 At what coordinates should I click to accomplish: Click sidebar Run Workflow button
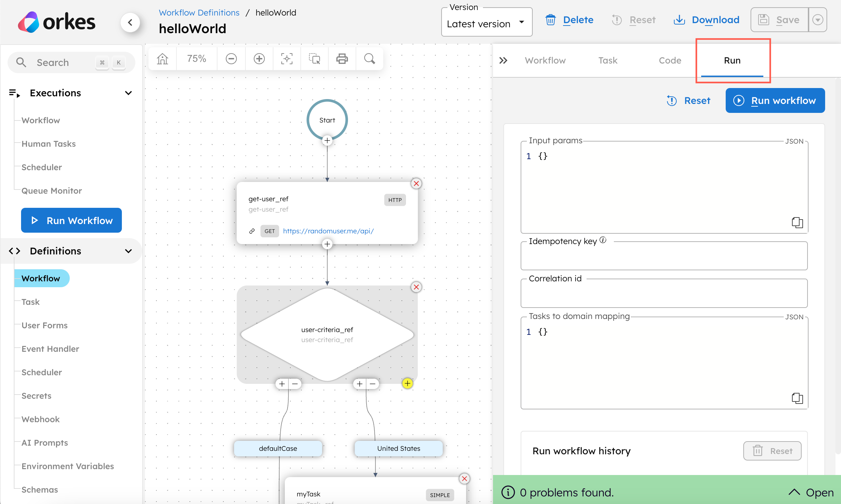(71, 220)
